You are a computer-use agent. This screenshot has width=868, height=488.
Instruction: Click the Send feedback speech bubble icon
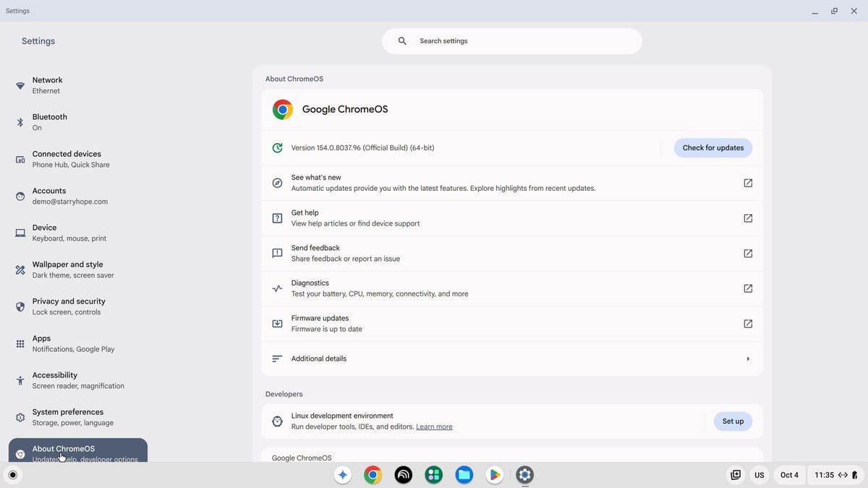[x=277, y=254]
